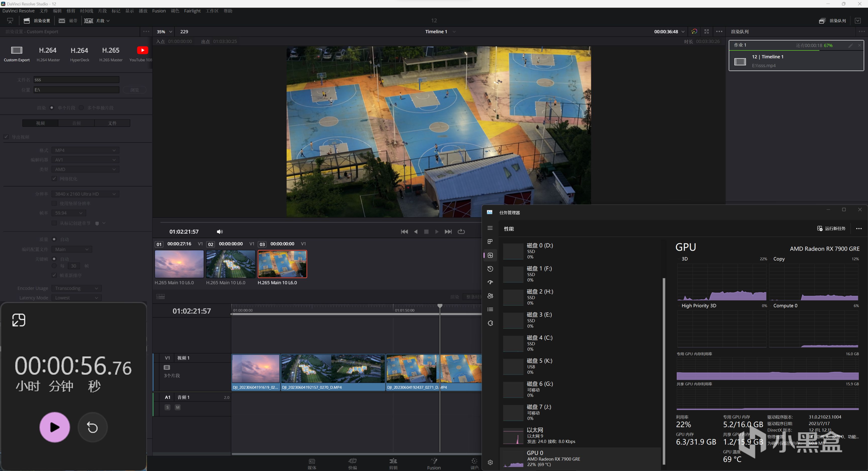The height and width of the screenshot is (471, 868).
Task: Open the 35% viewer zoom dropdown
Action: pyautogui.click(x=165, y=32)
